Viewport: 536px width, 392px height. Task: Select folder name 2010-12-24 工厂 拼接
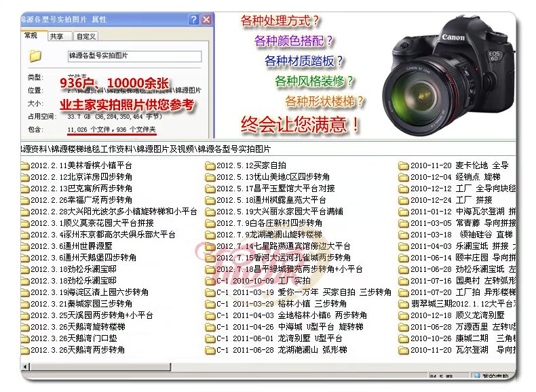pyautogui.click(x=451, y=200)
